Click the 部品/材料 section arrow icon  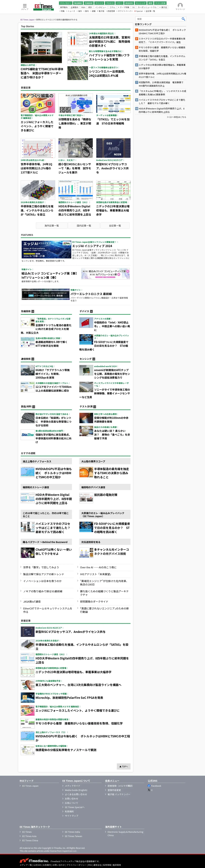pyautogui.click(x=34, y=407)
